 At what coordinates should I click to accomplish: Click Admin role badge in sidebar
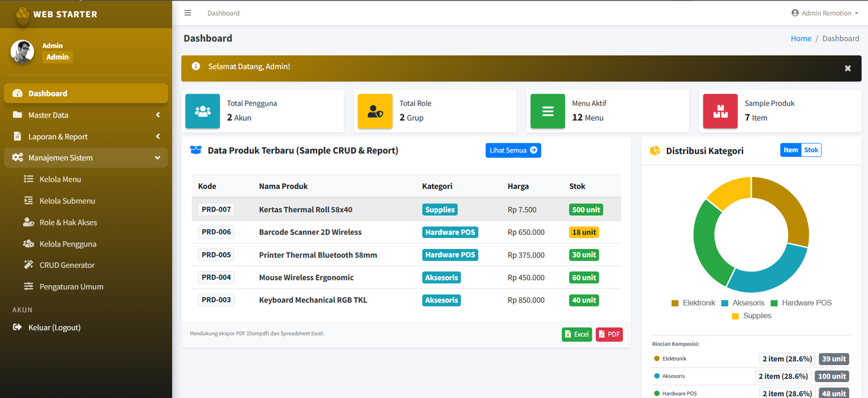pyautogui.click(x=58, y=57)
